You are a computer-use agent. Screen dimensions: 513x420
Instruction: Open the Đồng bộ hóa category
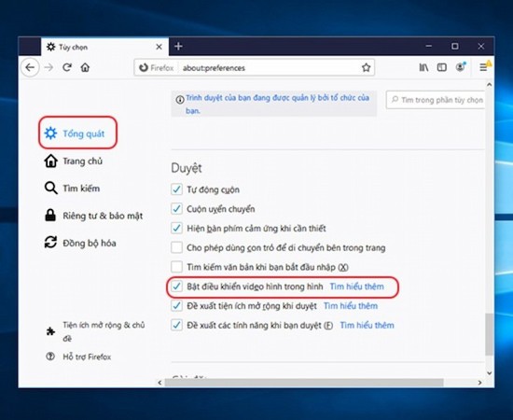80,243
